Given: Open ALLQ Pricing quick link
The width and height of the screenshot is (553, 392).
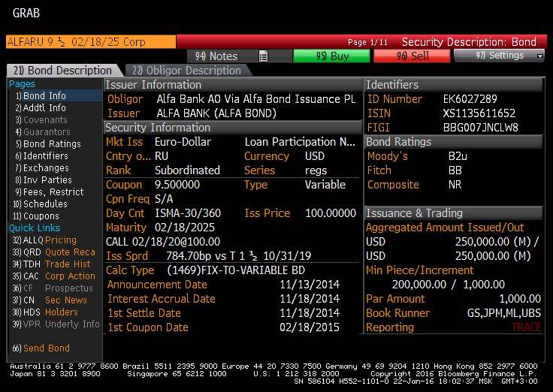Looking at the screenshot, I should coord(44,240).
